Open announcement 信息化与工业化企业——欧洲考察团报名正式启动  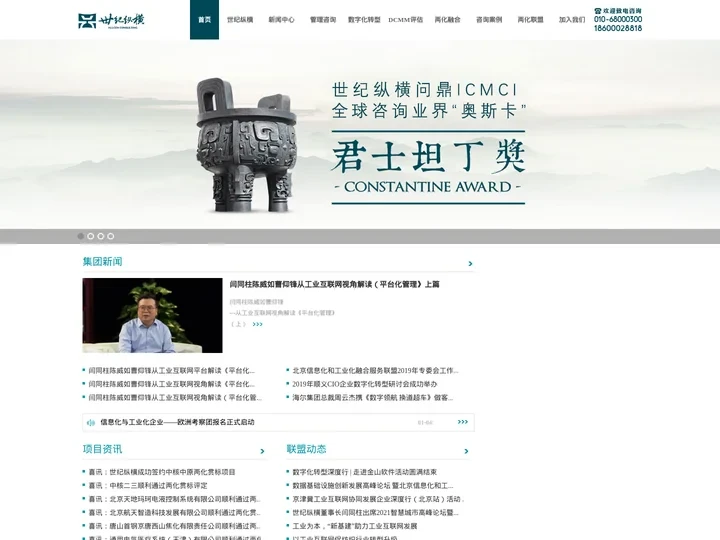point(177,422)
